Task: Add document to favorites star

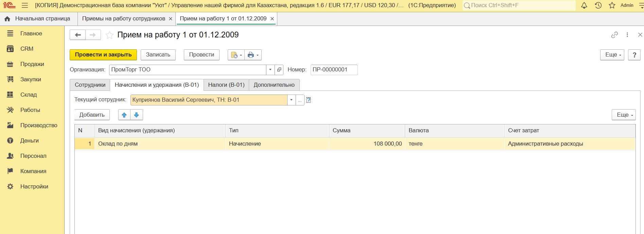Action: click(109, 35)
